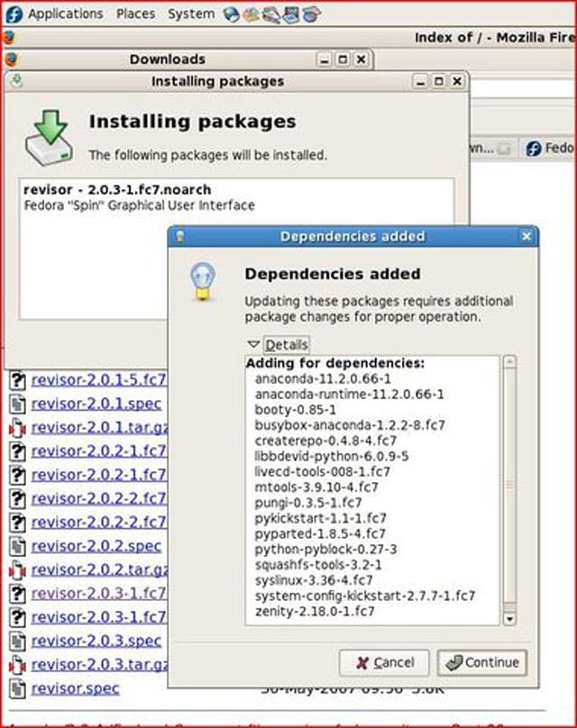Select pykickstart-1.1-1.fc7 entry
This screenshot has height=728, width=577.
[321, 518]
